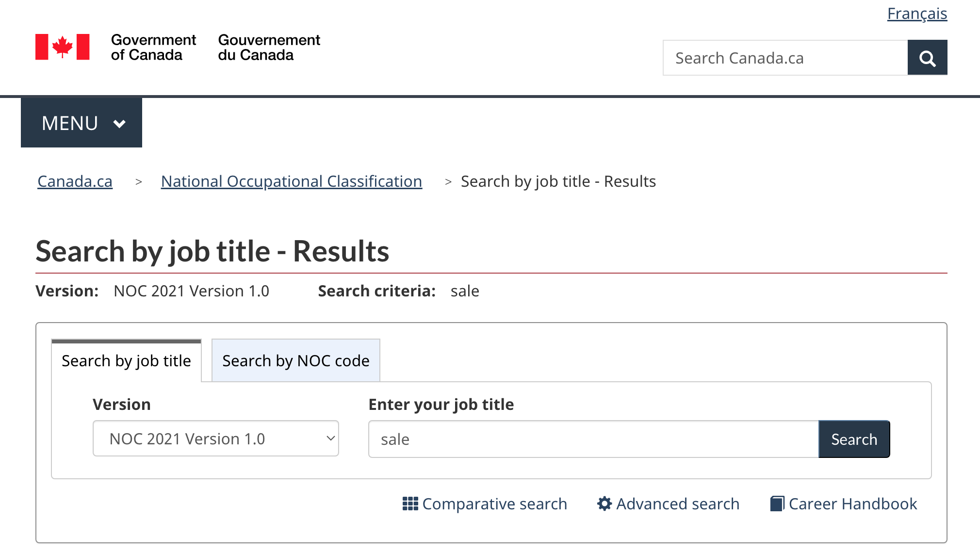Open the Version NOC 2021 dropdown
This screenshot has width=980, height=553.
tap(216, 439)
